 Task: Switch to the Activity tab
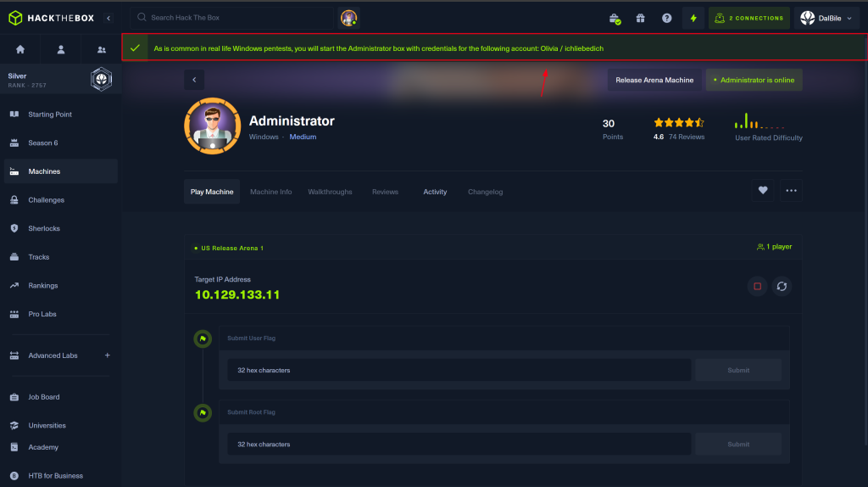(x=435, y=192)
